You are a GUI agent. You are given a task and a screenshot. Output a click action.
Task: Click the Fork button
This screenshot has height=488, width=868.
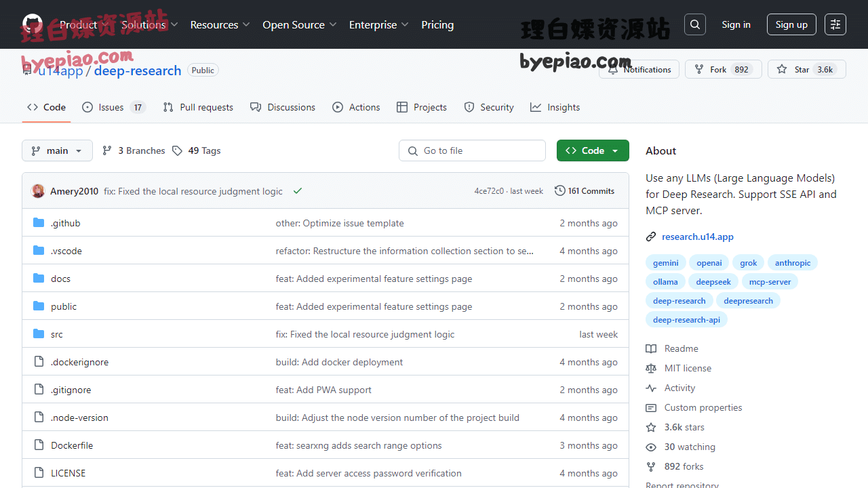[x=724, y=69]
